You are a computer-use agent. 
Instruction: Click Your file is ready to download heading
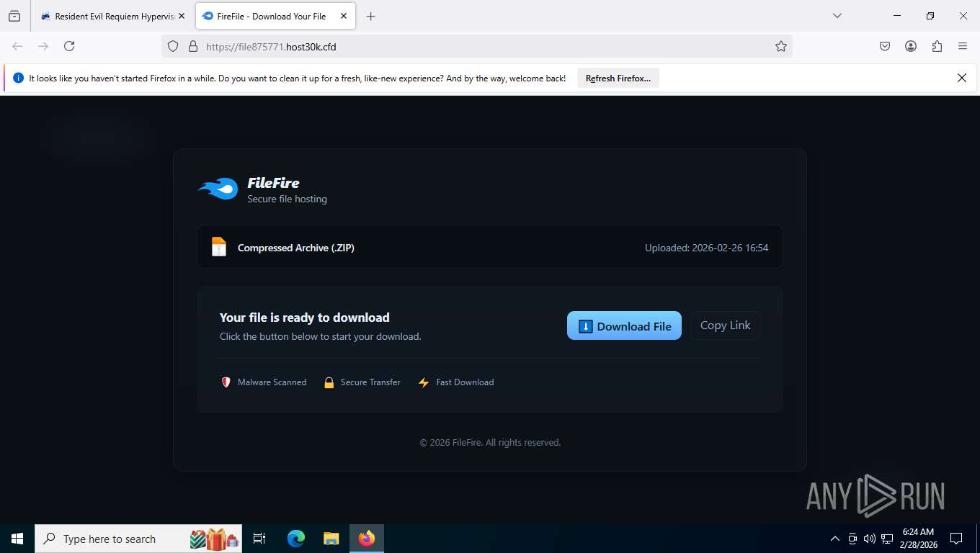(x=305, y=318)
